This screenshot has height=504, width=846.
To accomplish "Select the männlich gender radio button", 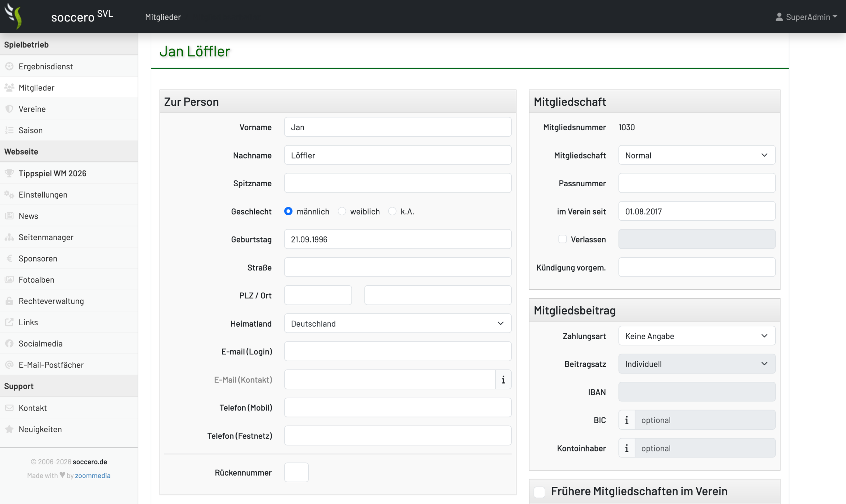I will point(288,211).
